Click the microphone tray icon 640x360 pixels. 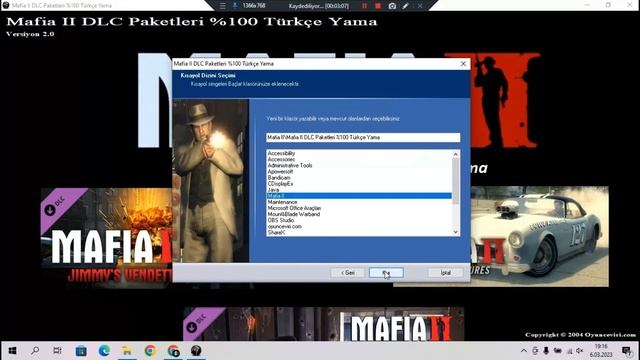coord(546,351)
